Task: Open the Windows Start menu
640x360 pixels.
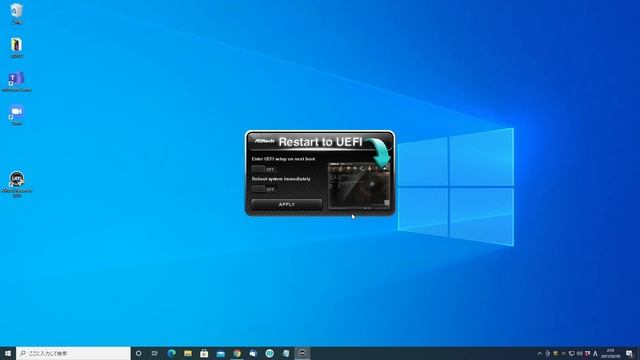Action: [x=8, y=353]
